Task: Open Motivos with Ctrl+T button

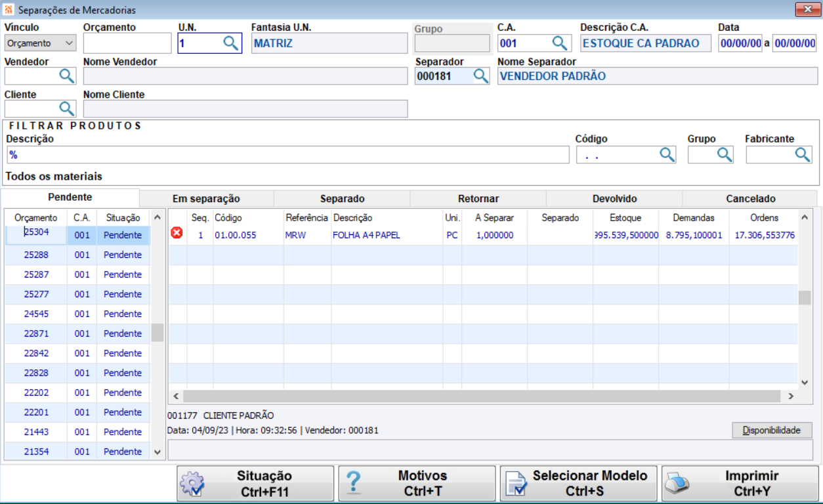Action: tap(417, 484)
